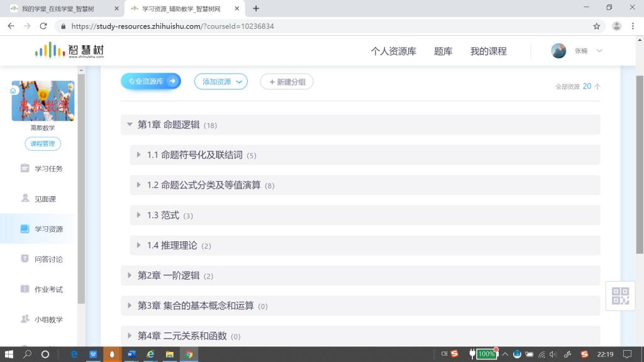644x362 pixels.
Task: Open the user menu next to 张楠
Action: tap(599, 51)
